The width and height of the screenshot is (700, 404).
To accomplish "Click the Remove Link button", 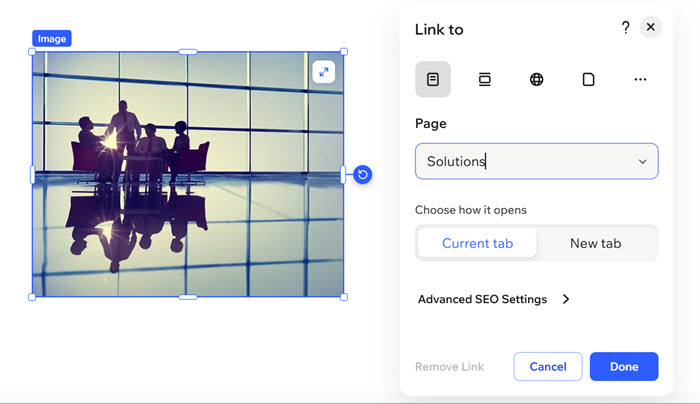I will tap(449, 367).
